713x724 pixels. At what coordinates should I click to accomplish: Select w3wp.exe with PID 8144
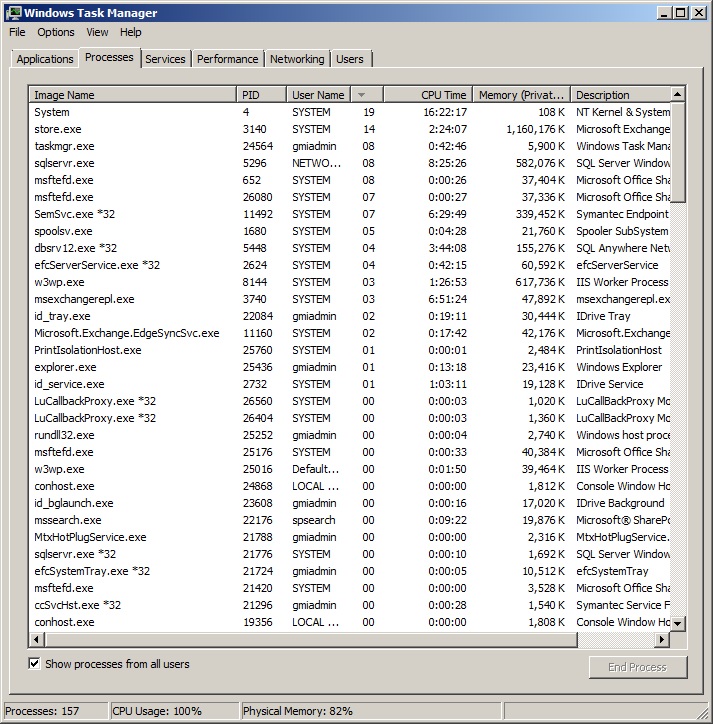(x=350, y=282)
